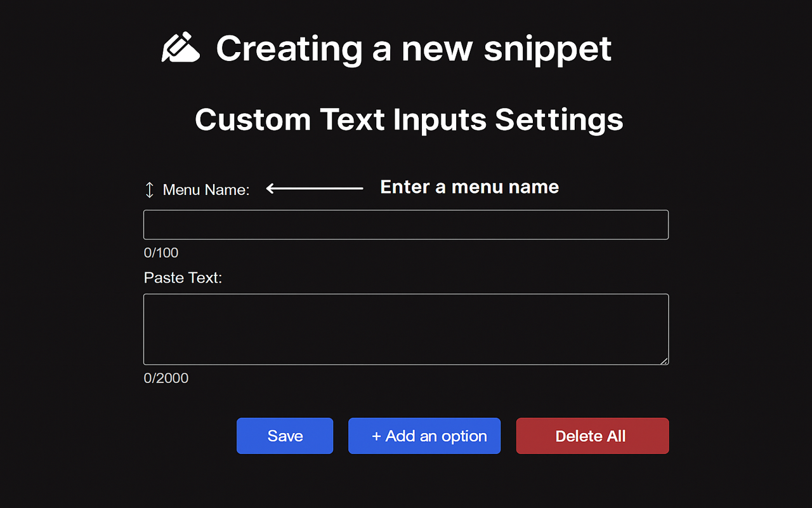Screen dimensions: 812x508
Task: Click the 0/100 character counter
Action: click(x=161, y=253)
